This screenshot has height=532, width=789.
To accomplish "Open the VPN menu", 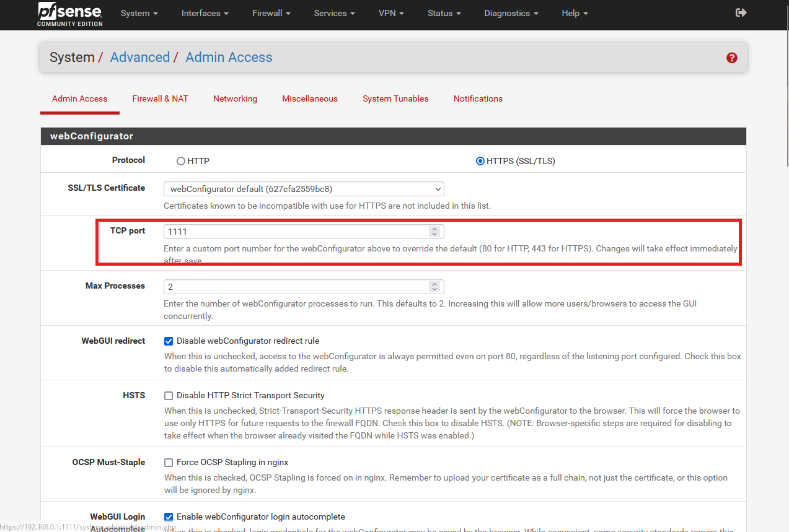I will 390,13.
